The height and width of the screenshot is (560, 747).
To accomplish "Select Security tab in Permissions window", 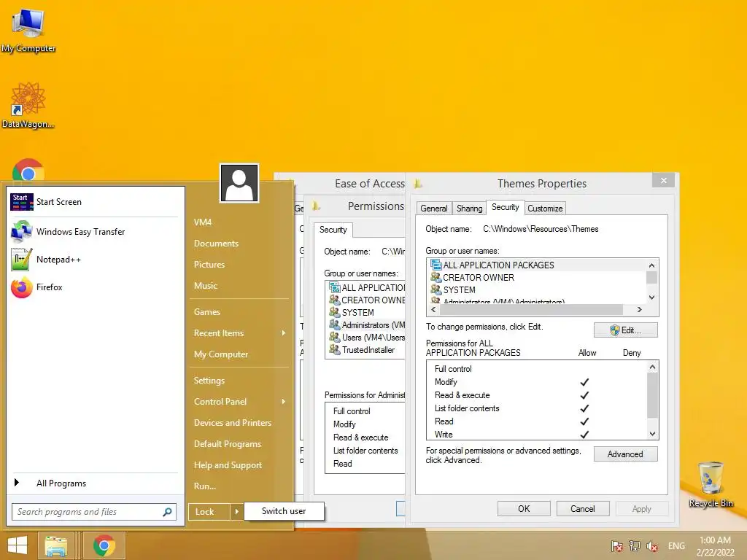I will [333, 230].
